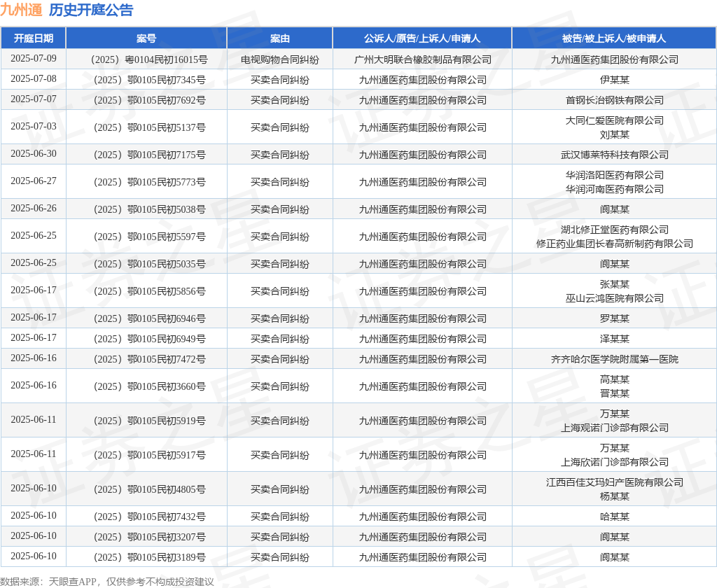717x588 pixels.
Task: Click the date 2025-06-30
Action: coord(34,153)
